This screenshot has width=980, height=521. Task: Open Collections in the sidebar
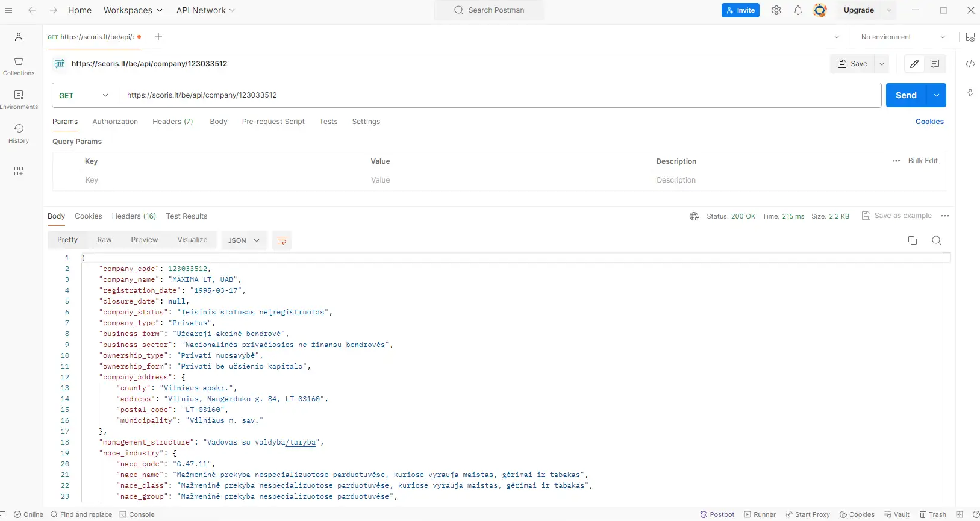coord(19,66)
